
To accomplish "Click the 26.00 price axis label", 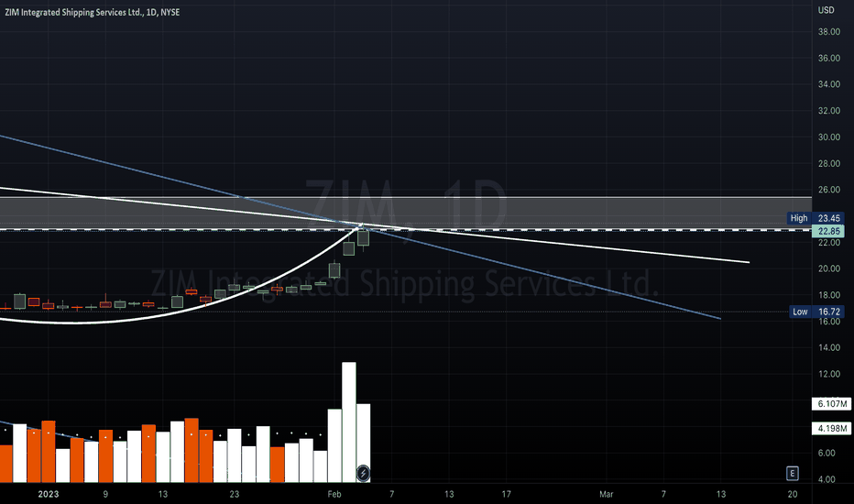I will [x=828, y=190].
